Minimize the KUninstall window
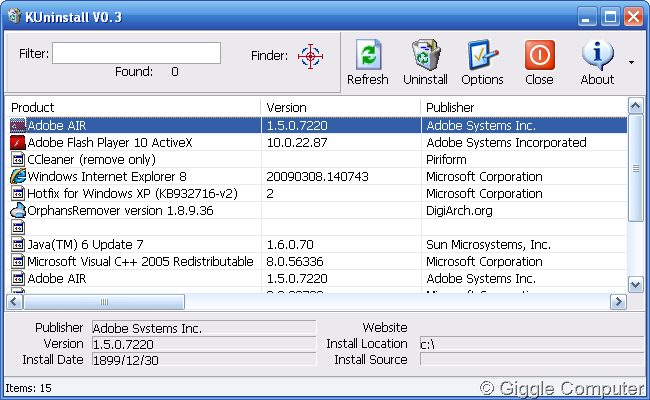Screen dimensions: 650x400 (587, 17)
